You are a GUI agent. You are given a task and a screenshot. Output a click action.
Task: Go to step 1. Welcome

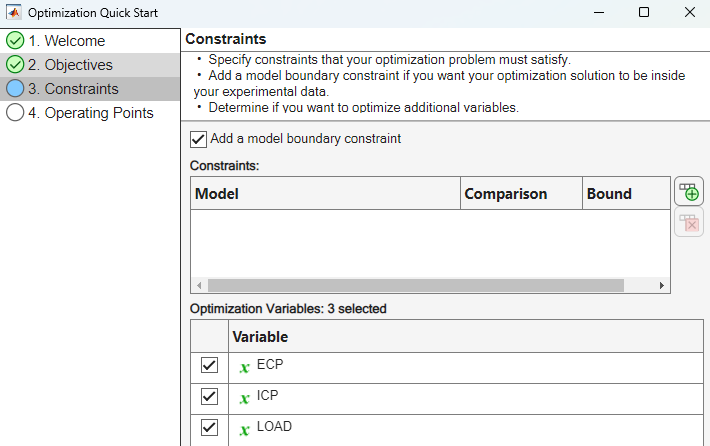click(90, 41)
